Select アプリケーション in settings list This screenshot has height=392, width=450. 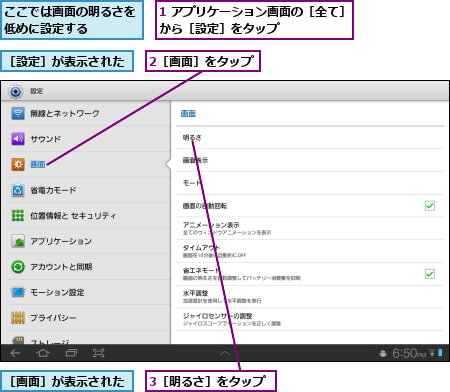click(88, 241)
